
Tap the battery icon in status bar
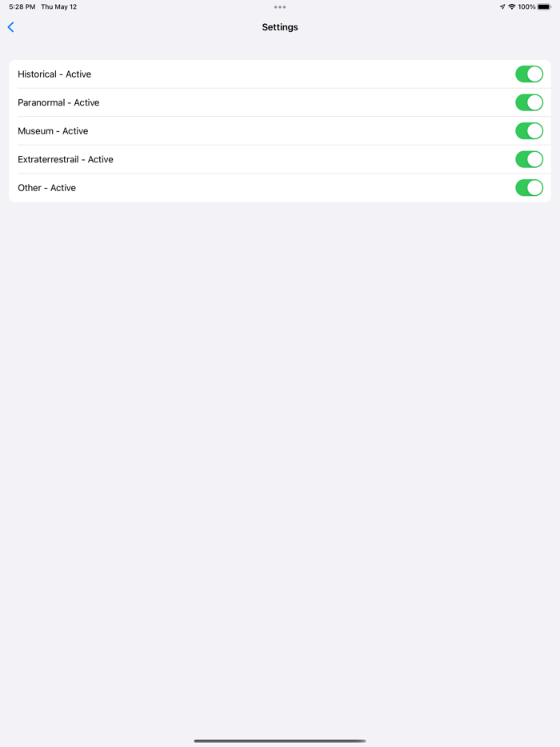545,7
